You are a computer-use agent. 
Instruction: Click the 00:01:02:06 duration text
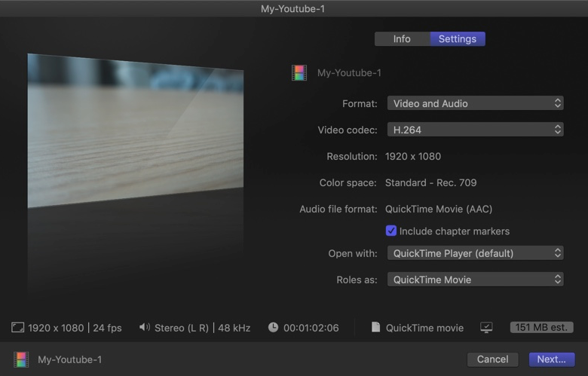(311, 328)
